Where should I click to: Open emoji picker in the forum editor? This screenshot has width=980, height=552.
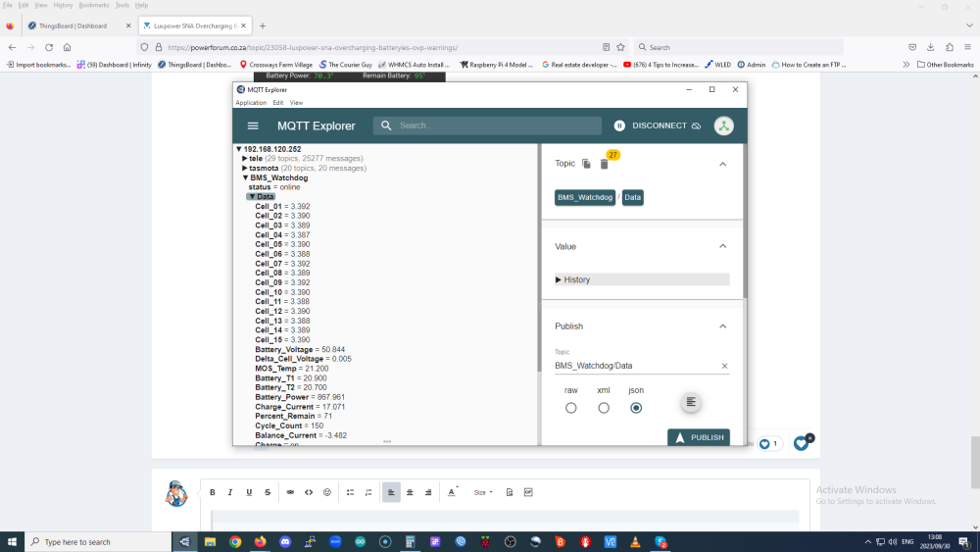(327, 492)
